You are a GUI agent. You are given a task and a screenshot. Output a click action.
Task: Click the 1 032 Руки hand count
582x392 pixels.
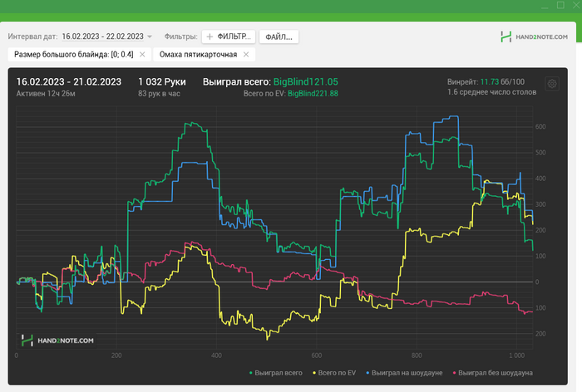click(x=162, y=82)
